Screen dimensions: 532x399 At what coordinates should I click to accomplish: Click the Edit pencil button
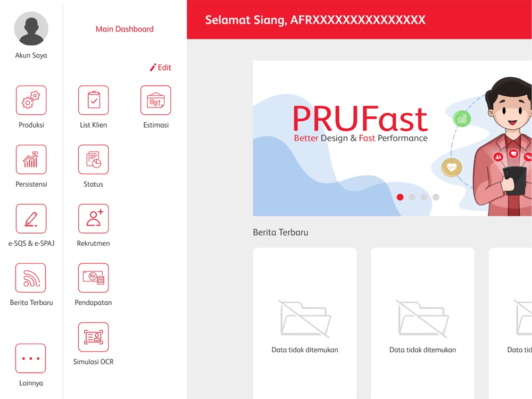pyautogui.click(x=161, y=68)
